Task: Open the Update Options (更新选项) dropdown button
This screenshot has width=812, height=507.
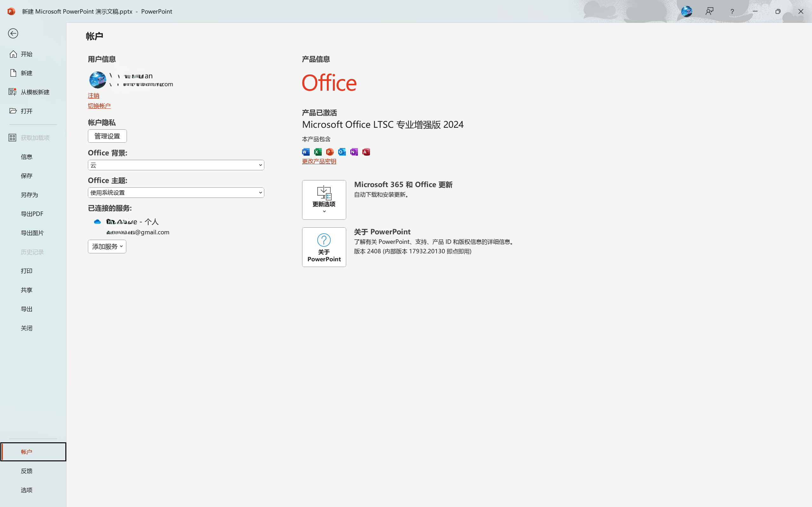Action: click(324, 200)
